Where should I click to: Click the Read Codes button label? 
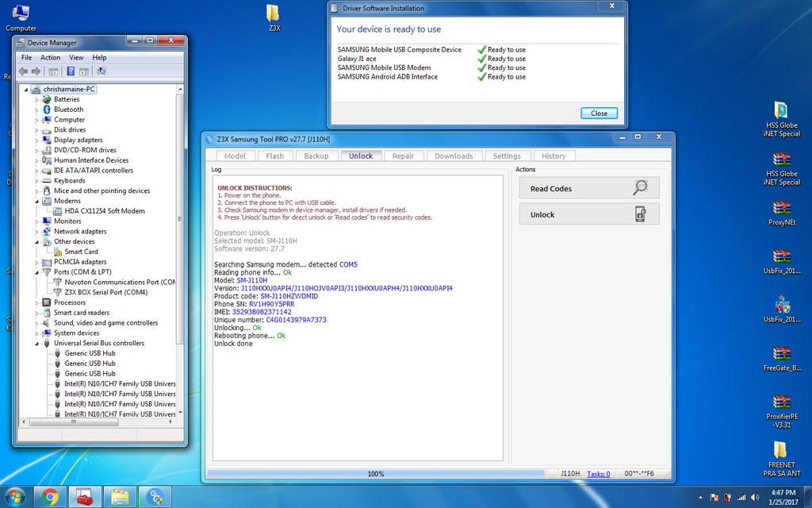pos(551,189)
